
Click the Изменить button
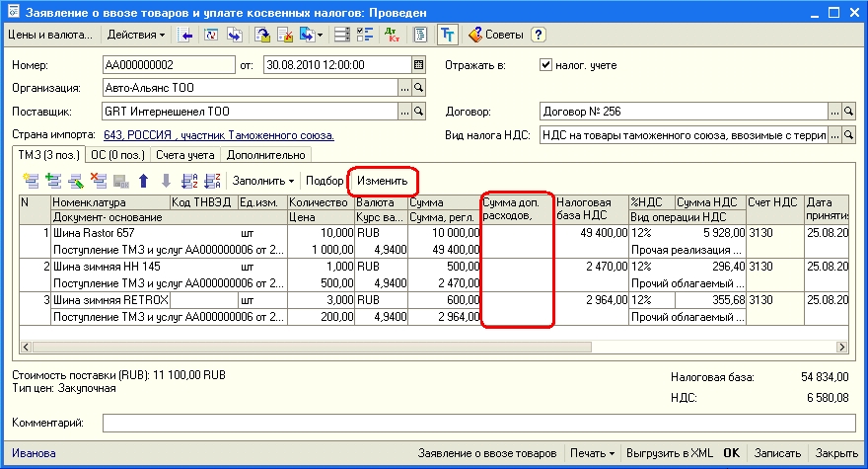click(382, 181)
